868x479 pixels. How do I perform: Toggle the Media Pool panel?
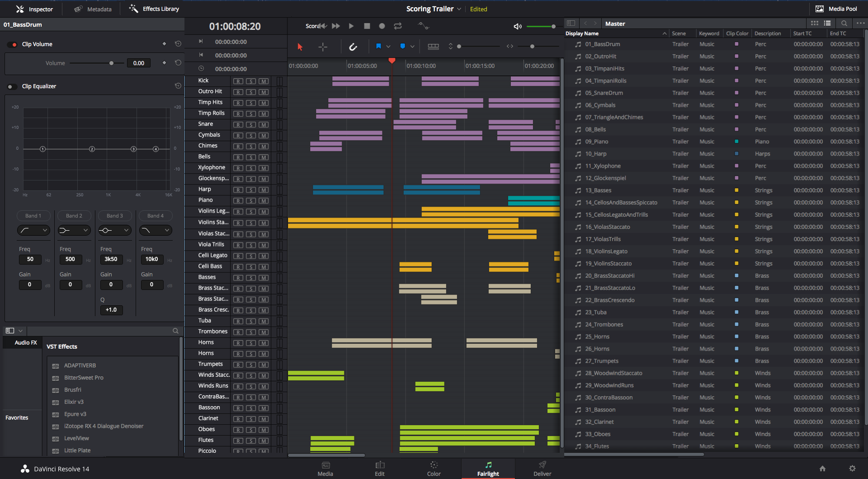click(x=836, y=9)
